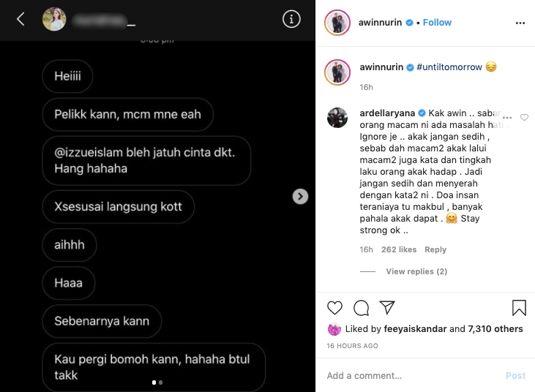Share post using paper plane icon
This screenshot has width=535, height=392.
click(x=387, y=307)
